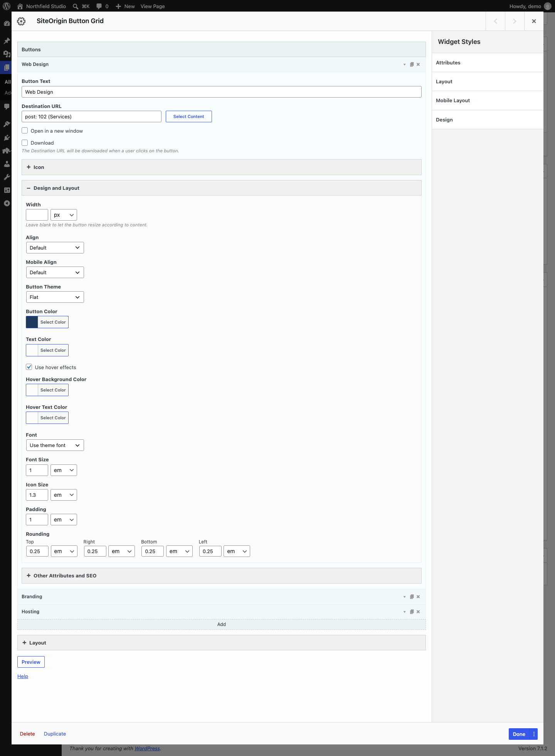This screenshot has height=756, width=555.
Task: Go to next widget arrow
Action: tap(515, 21)
